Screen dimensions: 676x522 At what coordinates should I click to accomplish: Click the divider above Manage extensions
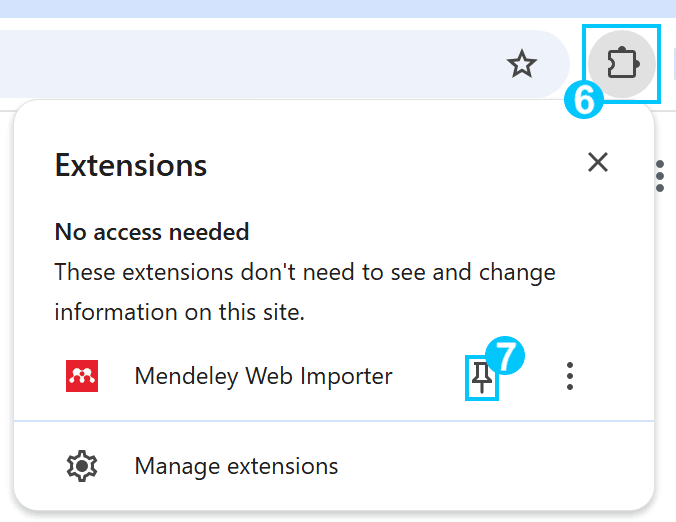(334, 420)
